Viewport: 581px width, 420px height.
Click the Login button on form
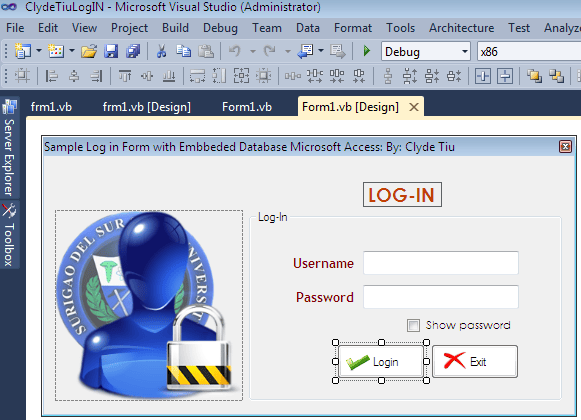(381, 362)
